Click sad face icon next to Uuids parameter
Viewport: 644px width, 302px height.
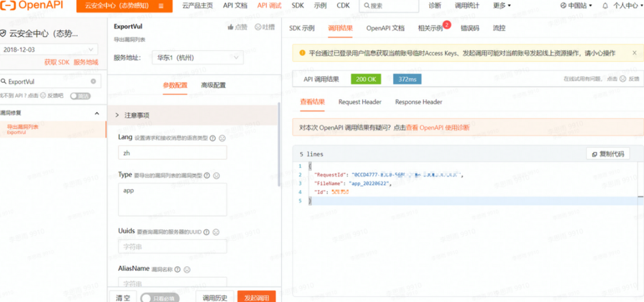pos(216,232)
